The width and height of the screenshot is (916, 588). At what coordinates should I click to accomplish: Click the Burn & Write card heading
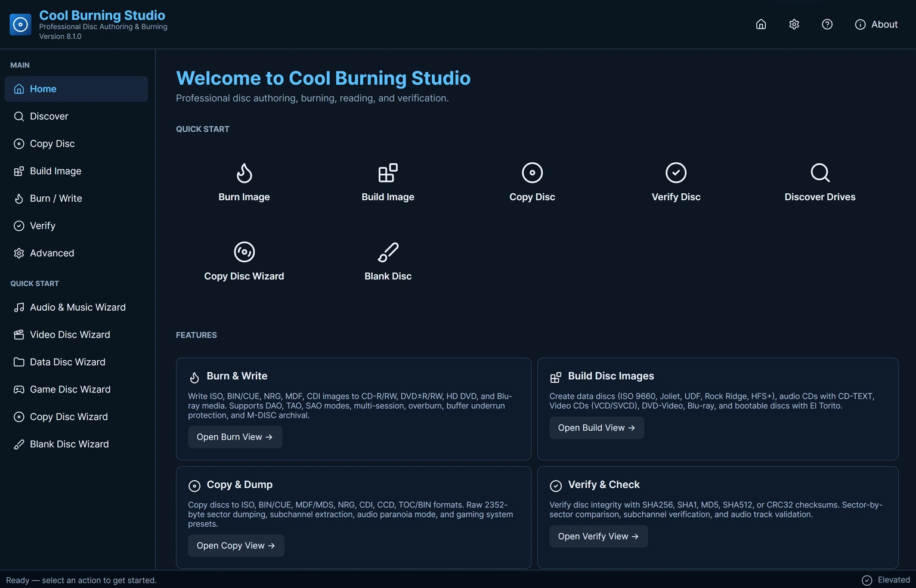(237, 376)
